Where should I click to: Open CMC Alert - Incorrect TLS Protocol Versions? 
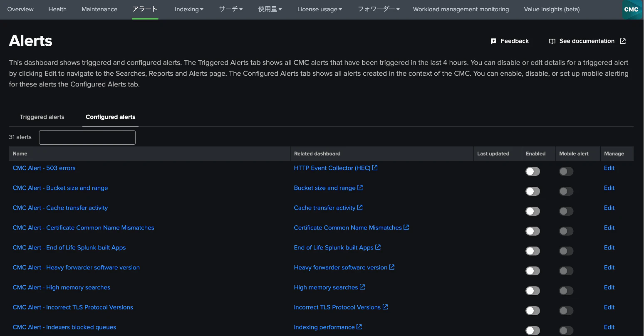(73, 307)
